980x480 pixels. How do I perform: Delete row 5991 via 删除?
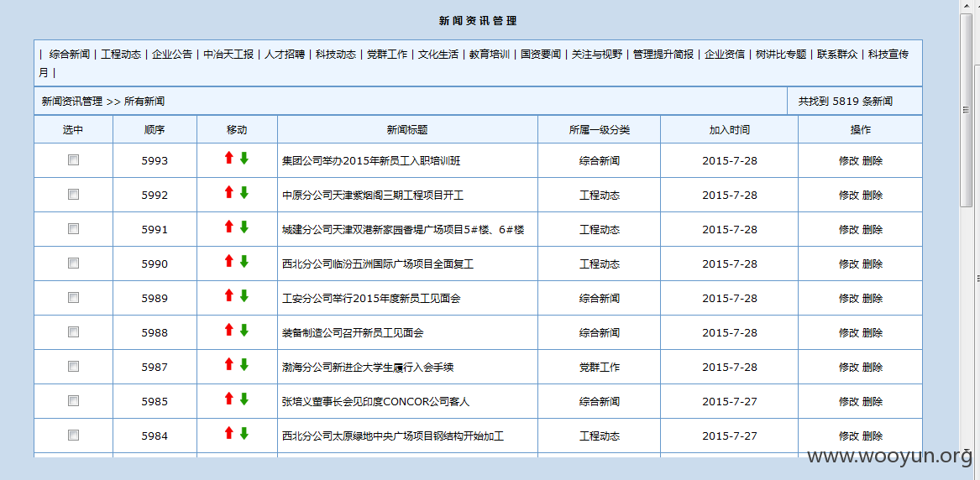tap(873, 229)
